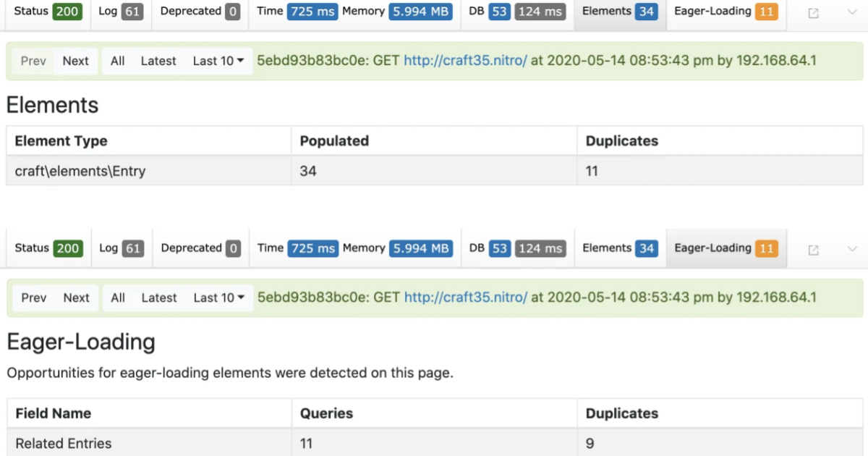Click the Time 725 ms badge

(x=312, y=11)
